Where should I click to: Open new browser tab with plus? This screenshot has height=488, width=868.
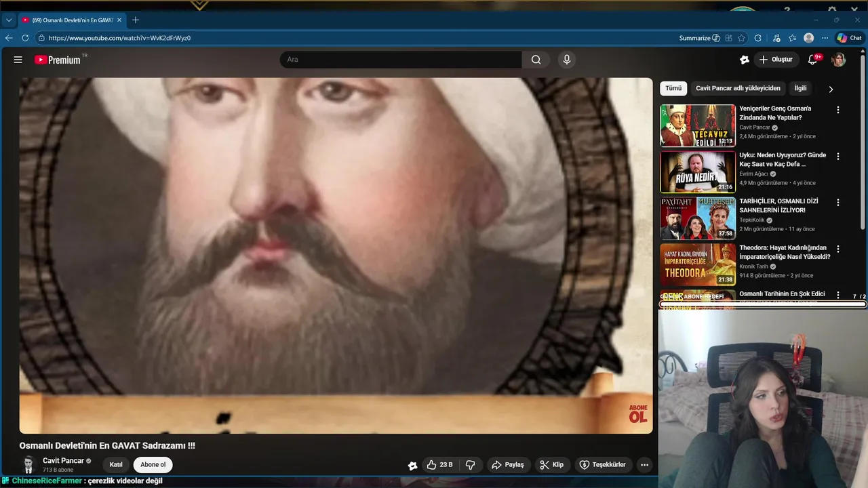[136, 20]
